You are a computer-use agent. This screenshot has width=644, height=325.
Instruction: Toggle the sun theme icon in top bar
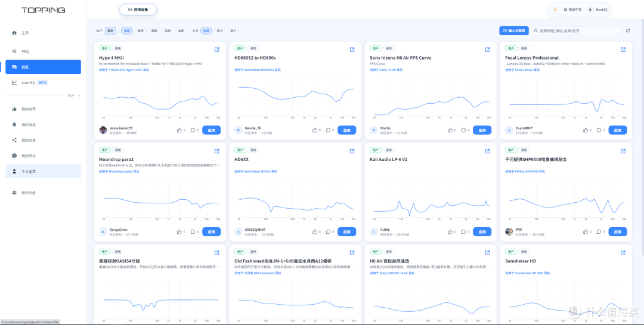point(555,10)
